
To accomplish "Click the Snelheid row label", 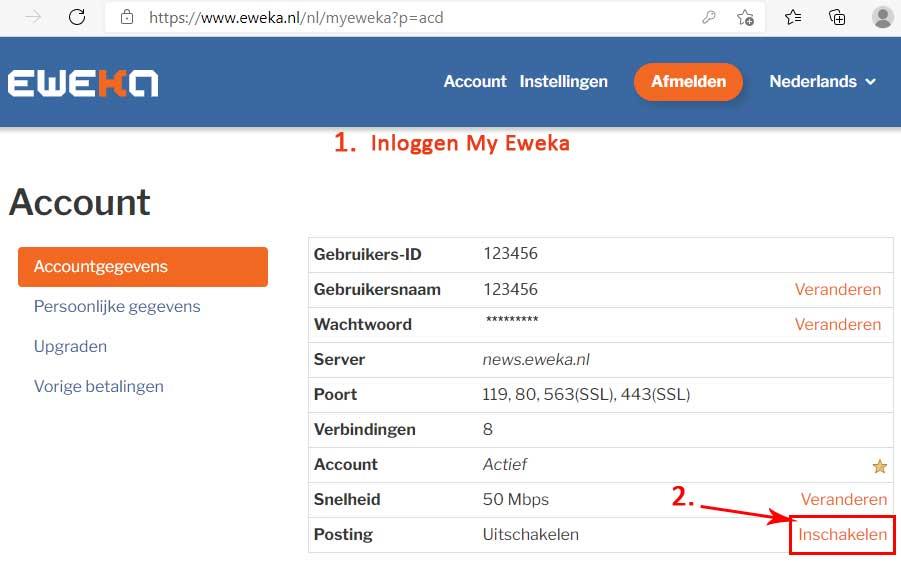I will (347, 499).
